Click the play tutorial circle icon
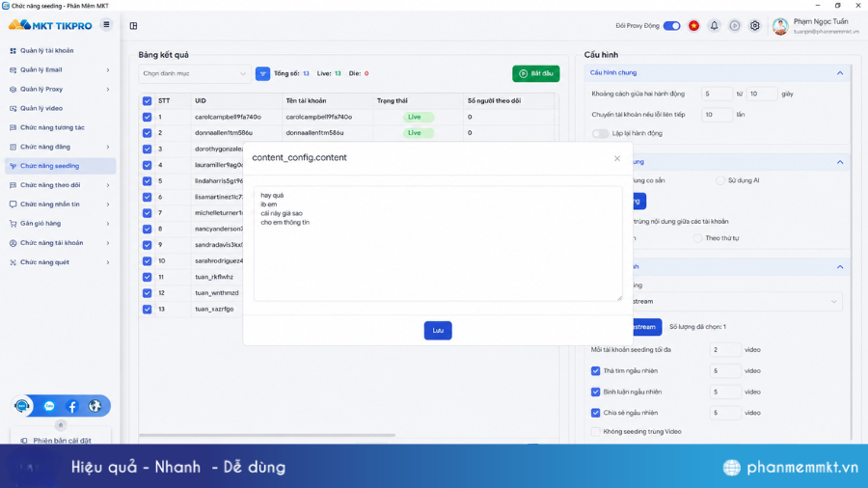 coord(735,25)
